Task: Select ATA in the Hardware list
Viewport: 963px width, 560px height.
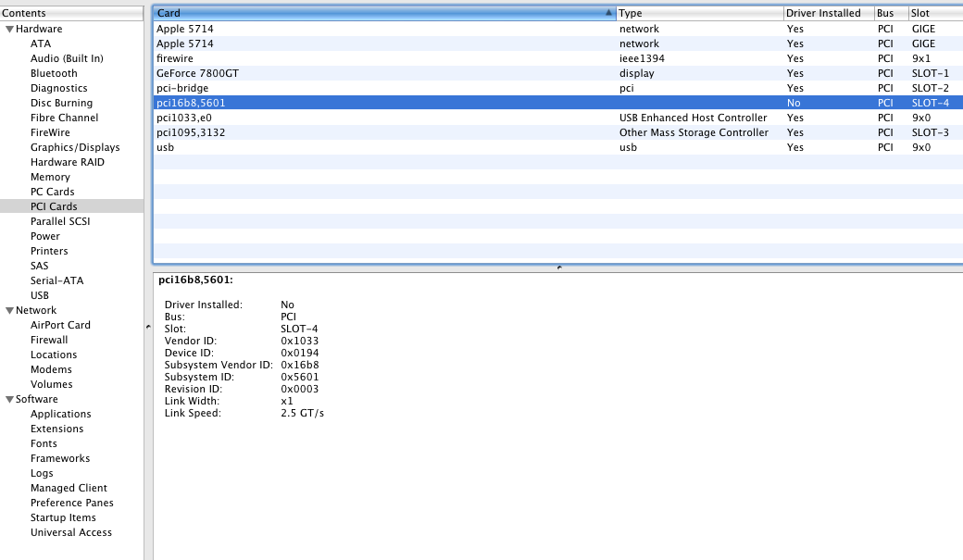Action: (41, 44)
